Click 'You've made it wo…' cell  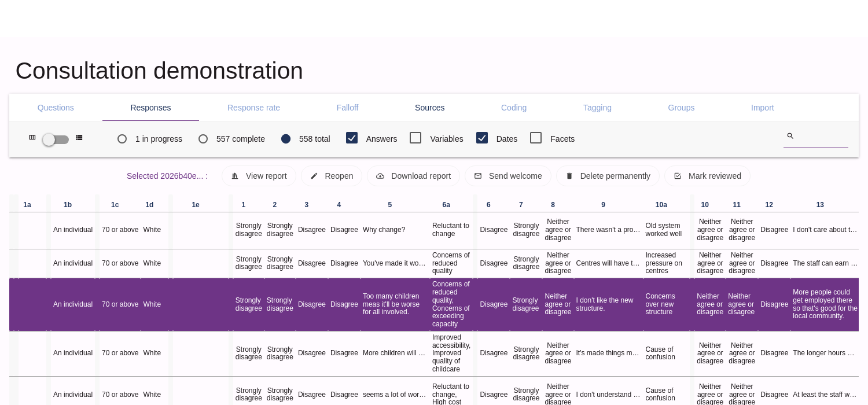(395, 263)
